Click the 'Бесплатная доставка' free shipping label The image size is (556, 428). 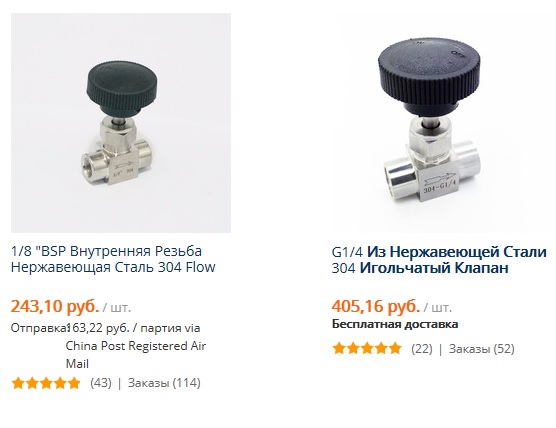(x=395, y=324)
